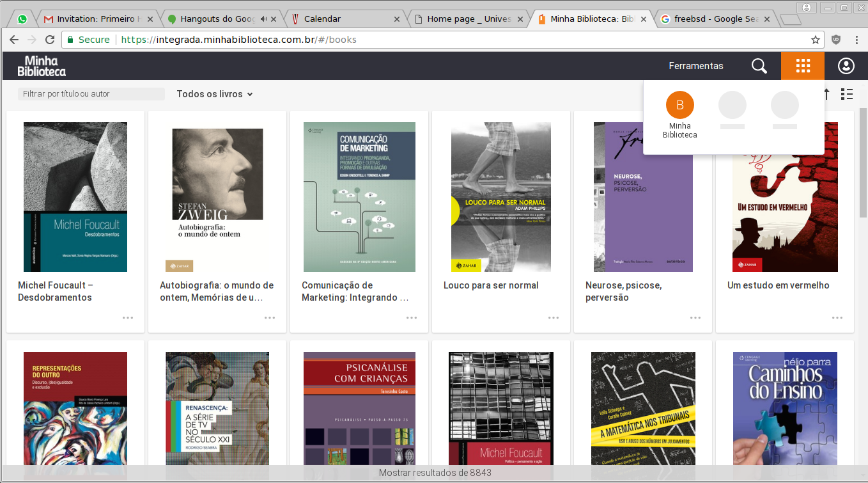The height and width of the screenshot is (483, 868).
Task: Toggle the orange apps grid button
Action: [x=803, y=66]
